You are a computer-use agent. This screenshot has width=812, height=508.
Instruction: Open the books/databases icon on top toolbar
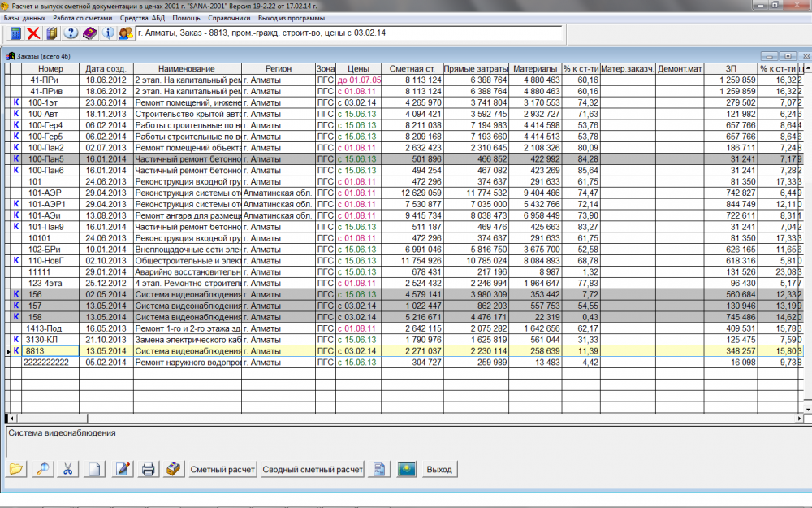[50, 33]
